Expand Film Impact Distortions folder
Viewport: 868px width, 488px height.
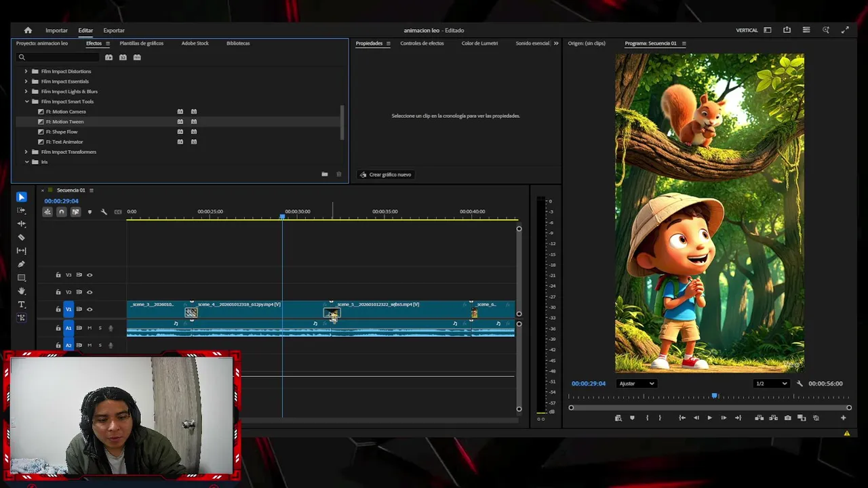point(26,71)
